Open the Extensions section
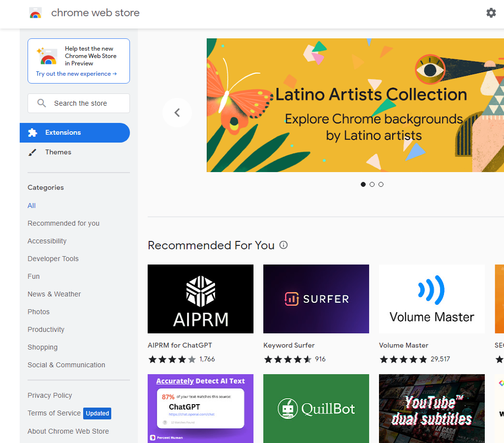 pyautogui.click(x=75, y=133)
